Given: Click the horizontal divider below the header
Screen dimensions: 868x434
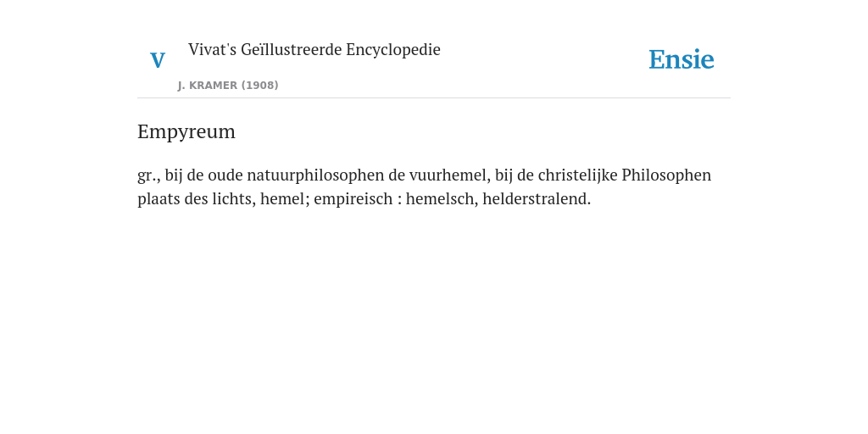Looking at the screenshot, I should tap(434, 98).
